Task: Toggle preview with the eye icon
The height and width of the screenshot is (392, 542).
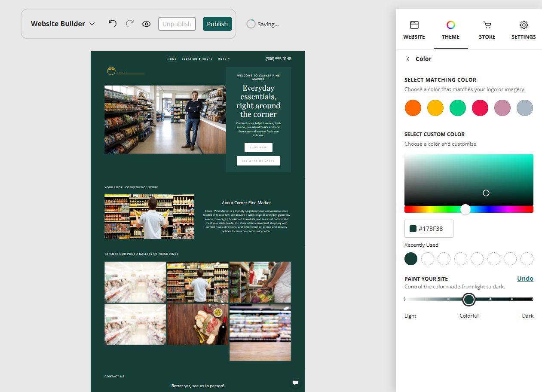Action: 147,24
